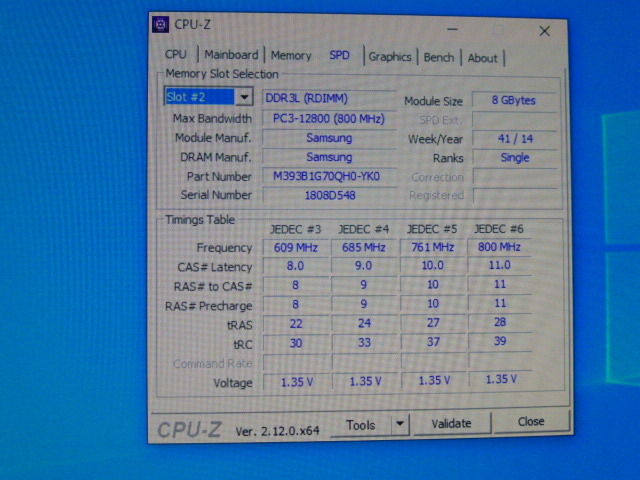The height and width of the screenshot is (480, 640).
Task: Click the tRC value 39
Action: 500,341
